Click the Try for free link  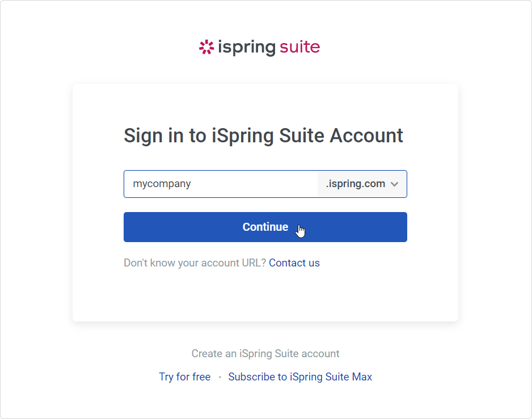coord(185,377)
